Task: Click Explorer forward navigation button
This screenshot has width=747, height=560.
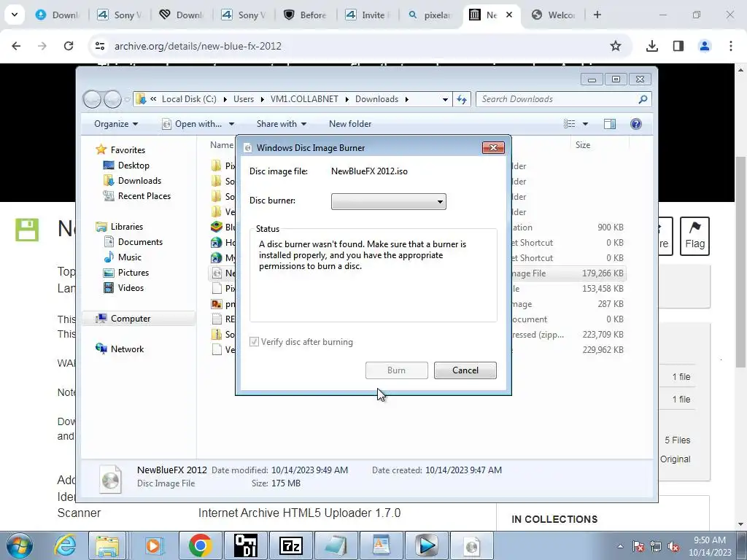Action: [x=112, y=99]
